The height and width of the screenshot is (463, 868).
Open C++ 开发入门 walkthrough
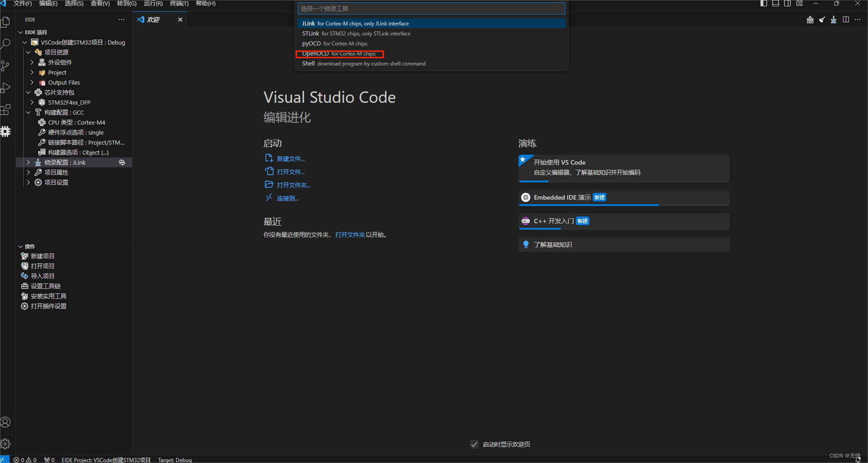[624, 221]
